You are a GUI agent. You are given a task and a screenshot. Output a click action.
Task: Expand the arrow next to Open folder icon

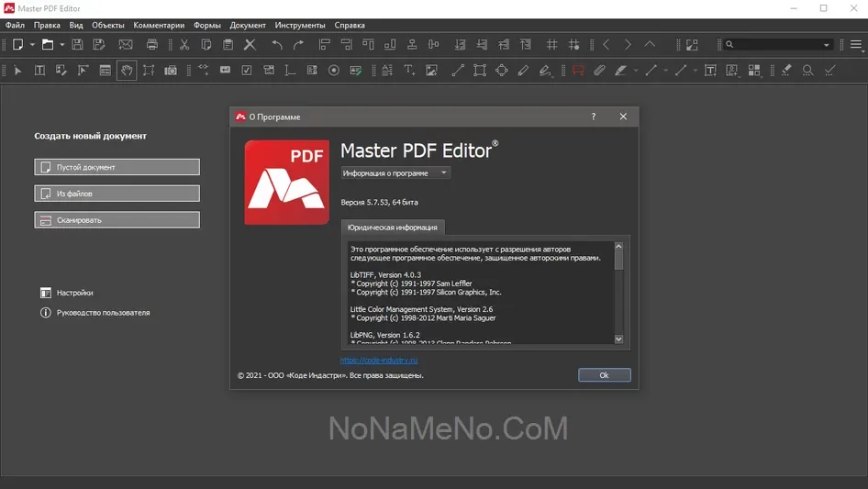click(62, 44)
